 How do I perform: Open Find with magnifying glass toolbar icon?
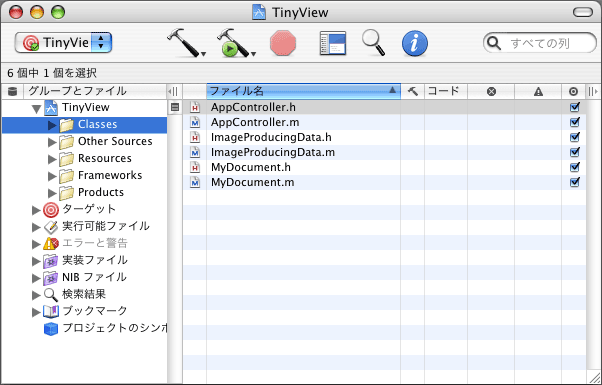click(373, 42)
